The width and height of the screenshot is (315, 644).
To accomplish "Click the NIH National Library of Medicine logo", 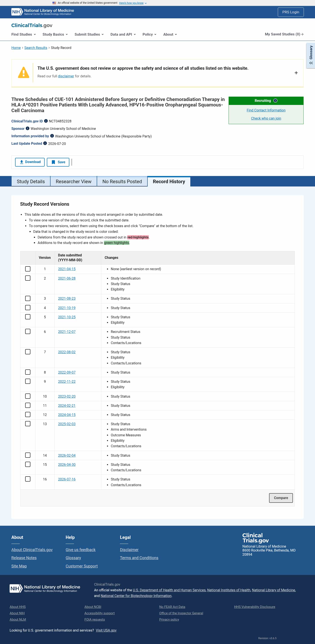I will tap(42, 12).
